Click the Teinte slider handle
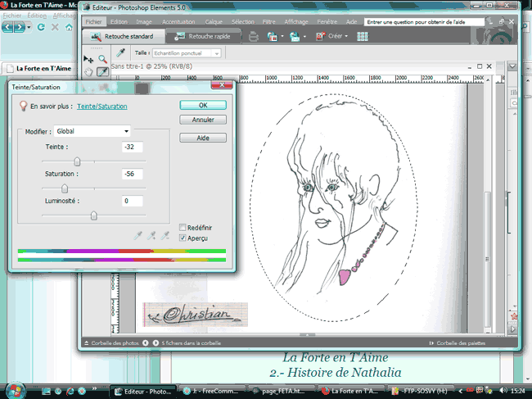Image resolution: width=532 pixels, height=399 pixels. [78, 161]
